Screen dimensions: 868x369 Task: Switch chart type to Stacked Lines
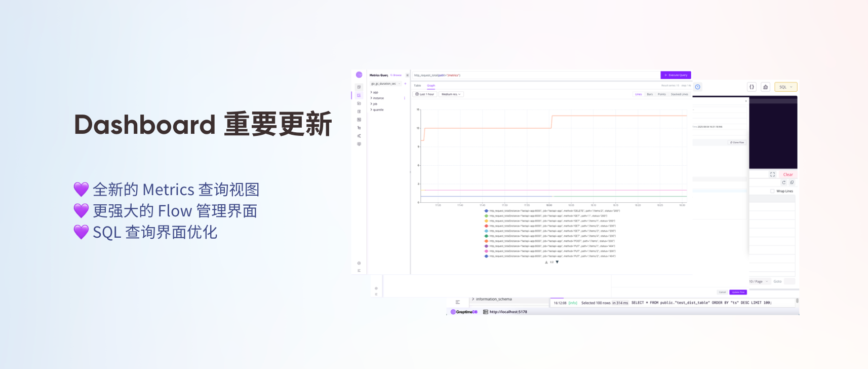pyautogui.click(x=679, y=94)
